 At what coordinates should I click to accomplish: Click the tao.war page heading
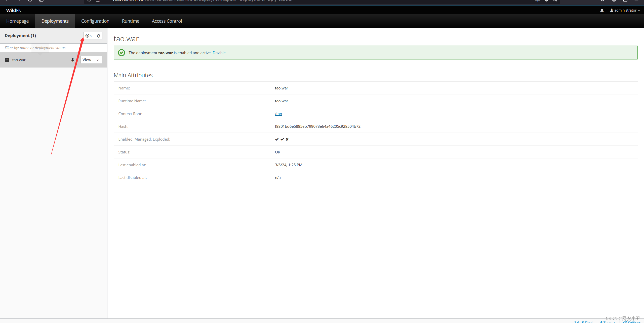126,39
